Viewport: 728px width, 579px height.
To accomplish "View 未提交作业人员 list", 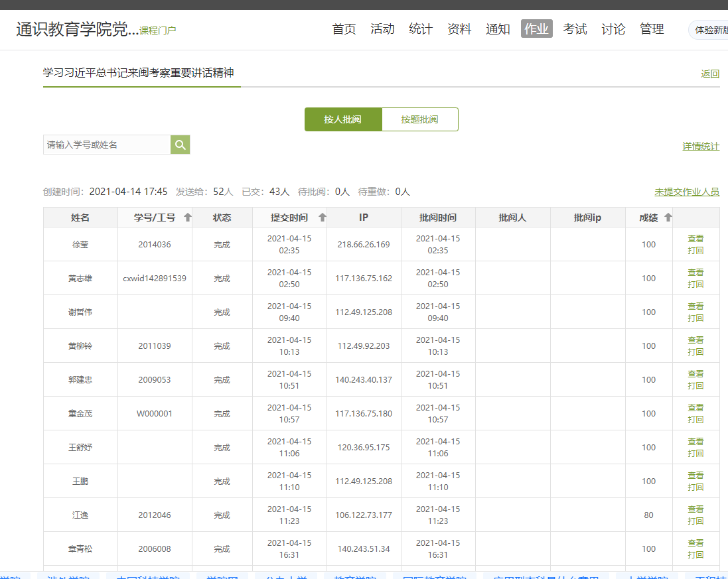I will pos(687,192).
